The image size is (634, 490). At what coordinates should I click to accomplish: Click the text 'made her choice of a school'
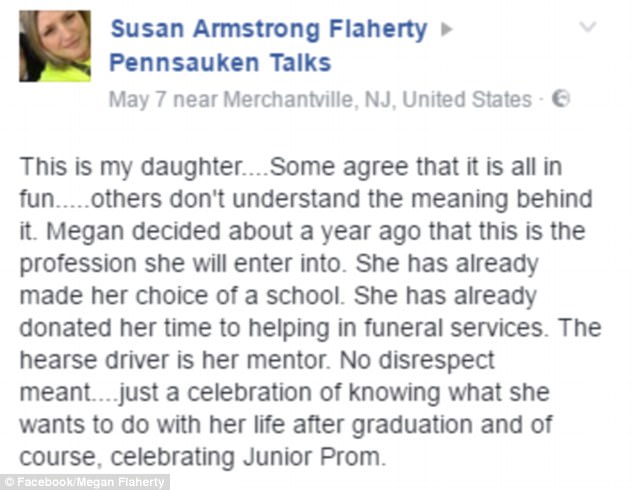coord(182,296)
